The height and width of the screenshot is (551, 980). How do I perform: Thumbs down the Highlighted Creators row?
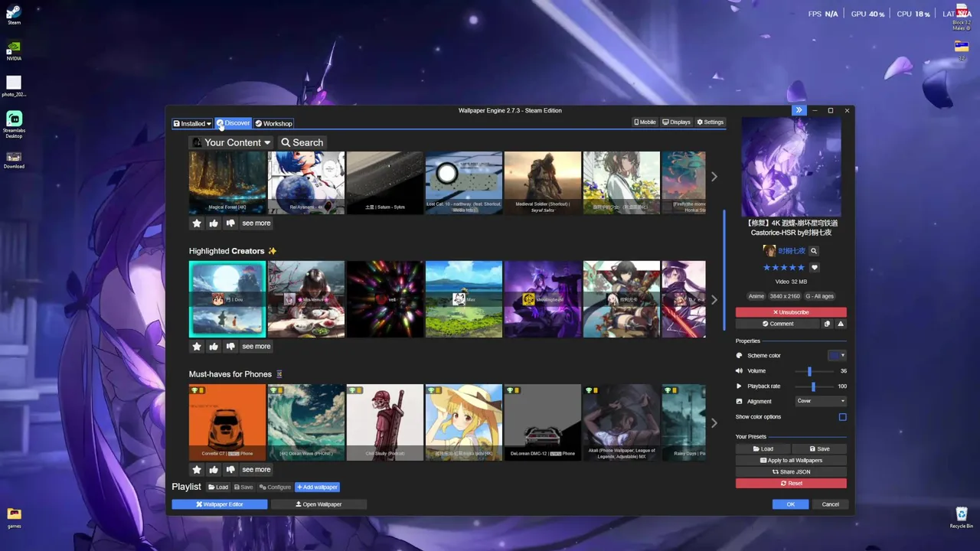pyautogui.click(x=230, y=347)
